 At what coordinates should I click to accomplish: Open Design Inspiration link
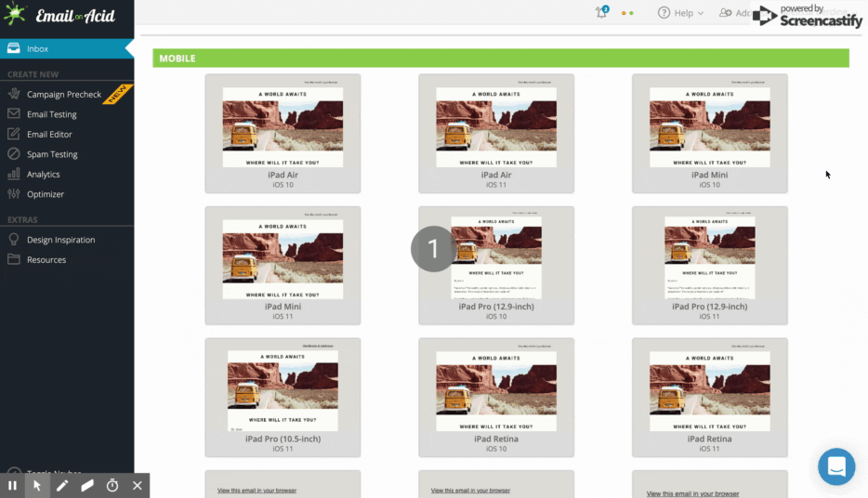60,240
